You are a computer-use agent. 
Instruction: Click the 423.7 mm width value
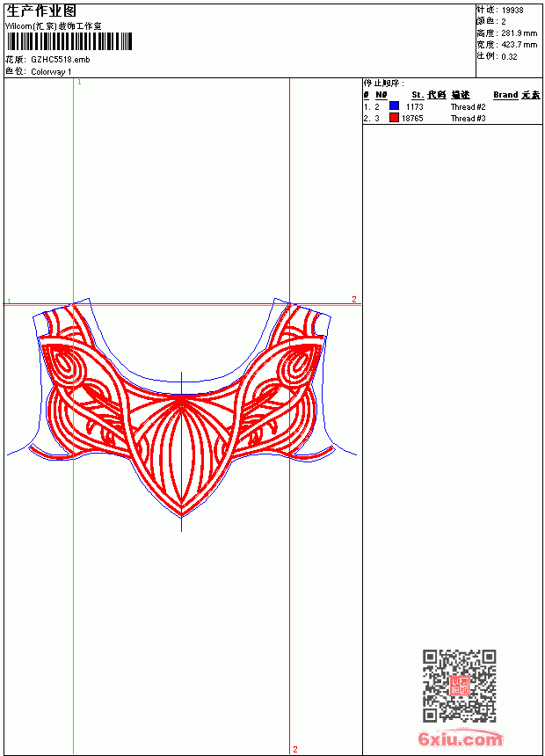[519, 45]
